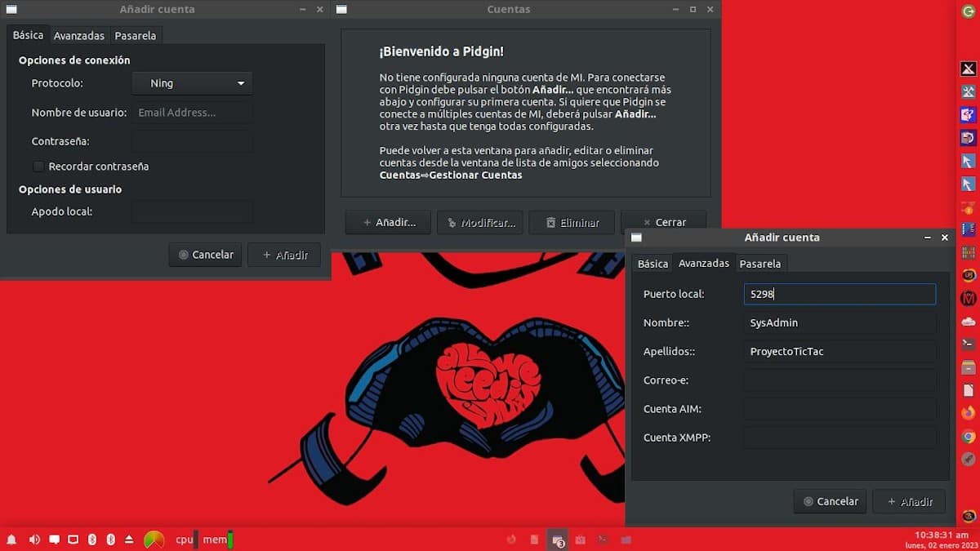Click the ¡Bienvenido a Pidgin! heading
Viewport: 980px width, 551px height.
point(442,51)
